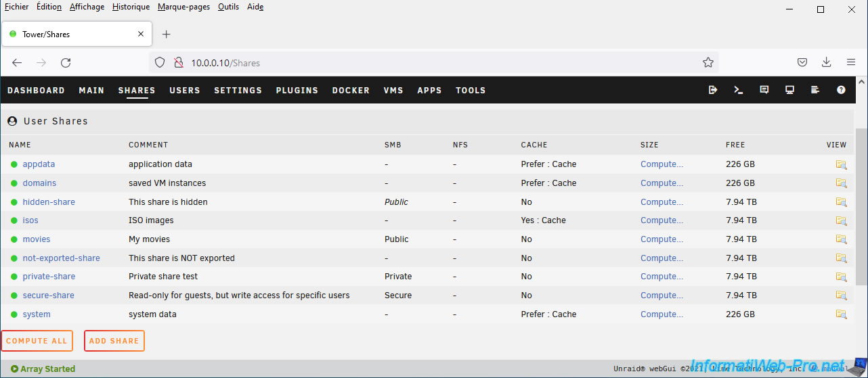Compute size for the isos share

pos(661,220)
